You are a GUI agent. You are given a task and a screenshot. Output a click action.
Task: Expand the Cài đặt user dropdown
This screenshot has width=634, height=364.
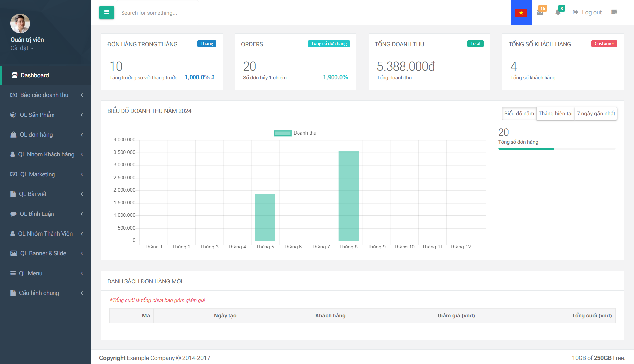tap(22, 48)
